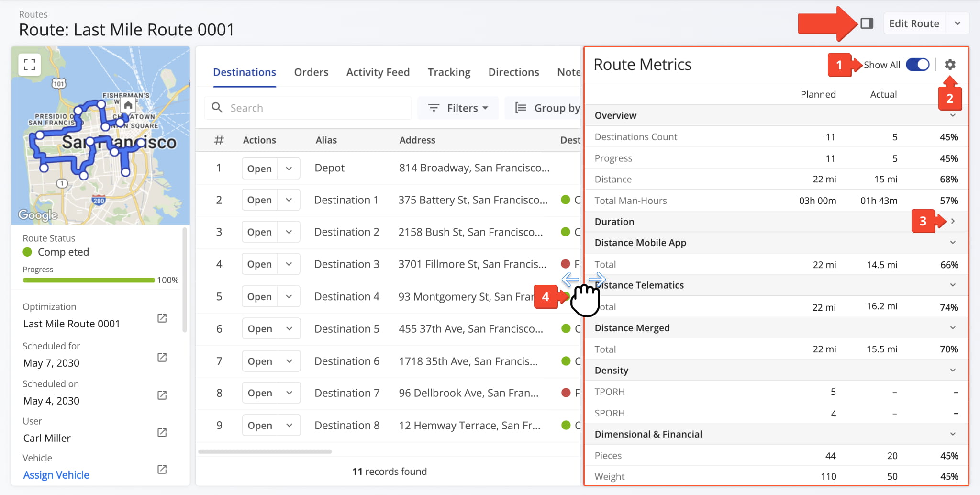
Task: Click the Edit Route button
Action: point(913,23)
